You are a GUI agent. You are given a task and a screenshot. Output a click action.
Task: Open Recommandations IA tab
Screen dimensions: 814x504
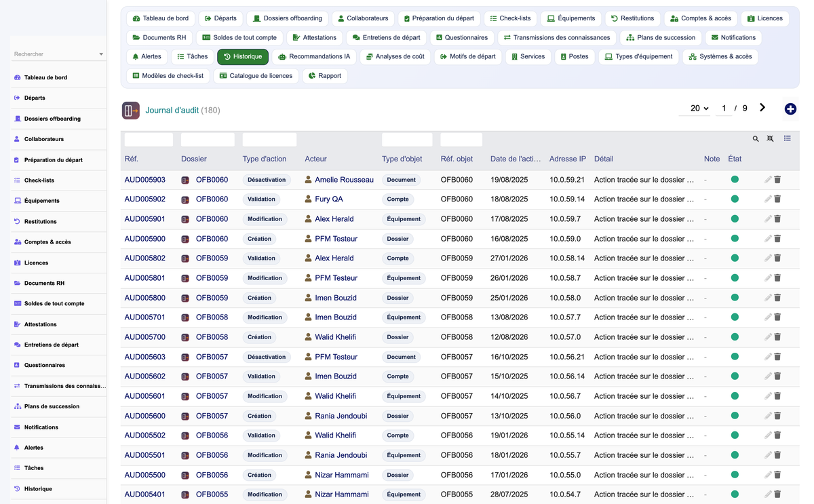pos(314,57)
